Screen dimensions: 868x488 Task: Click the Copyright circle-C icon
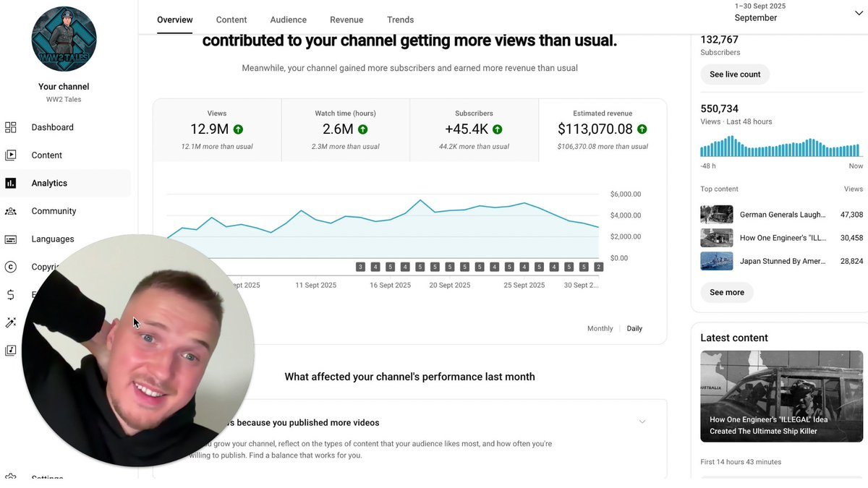[x=10, y=267]
